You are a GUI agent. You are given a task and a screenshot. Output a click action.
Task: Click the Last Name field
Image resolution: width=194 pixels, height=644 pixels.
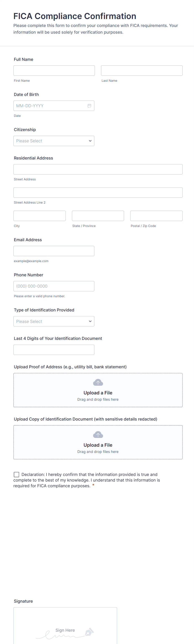point(142,71)
